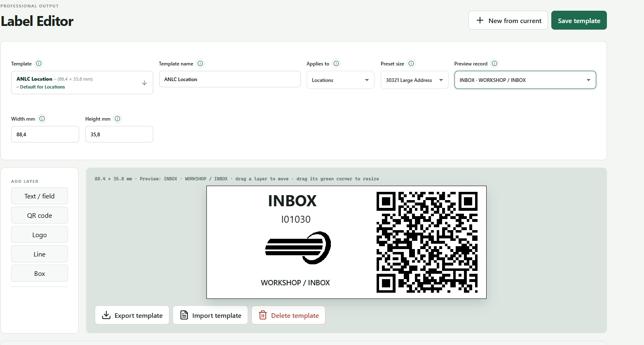The width and height of the screenshot is (644, 345).
Task: Click the Import template button
Action: [210, 315]
